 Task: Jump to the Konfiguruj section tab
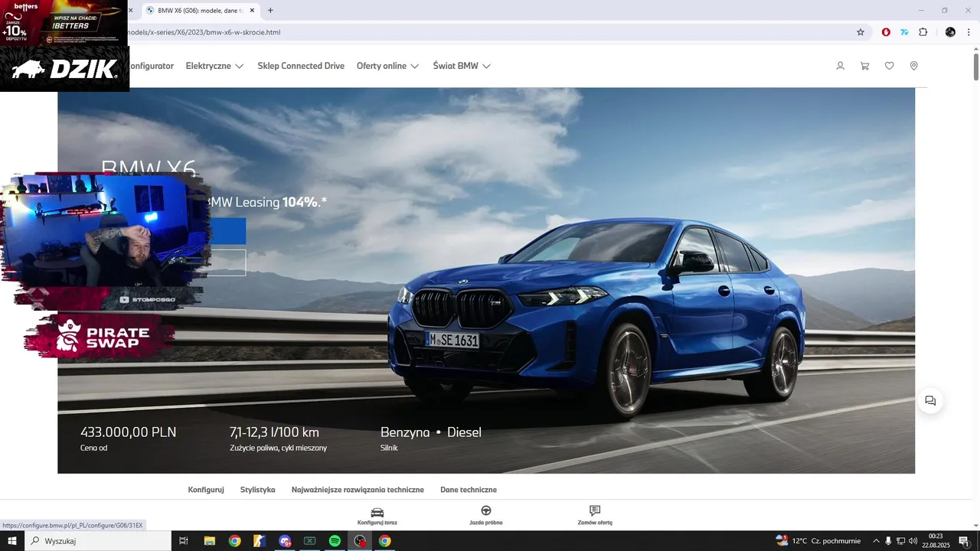click(206, 490)
